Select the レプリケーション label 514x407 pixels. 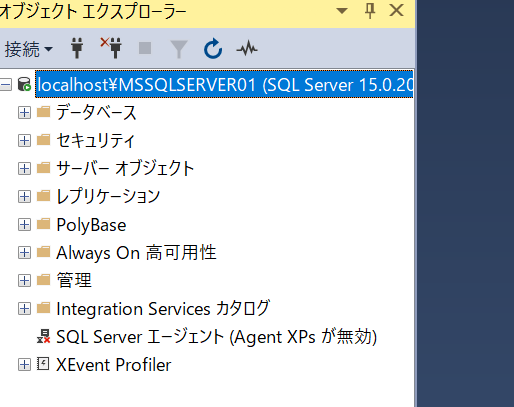click(x=108, y=196)
